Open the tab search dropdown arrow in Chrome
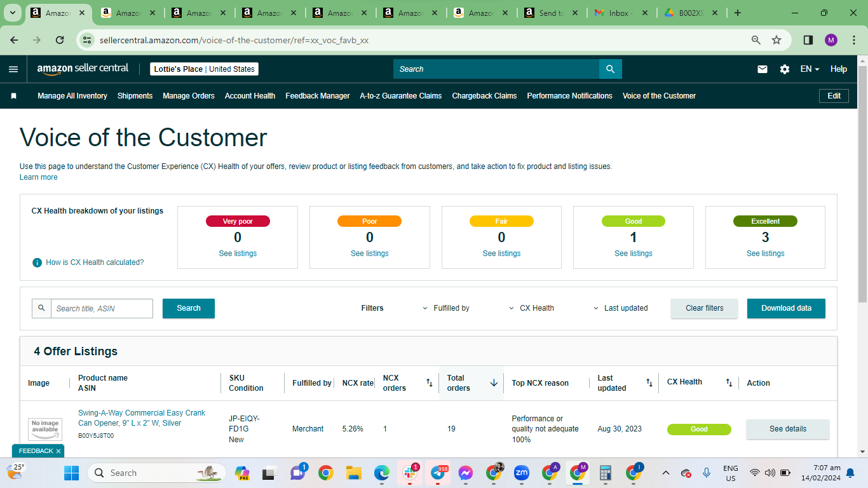868x488 pixels. 12,13
